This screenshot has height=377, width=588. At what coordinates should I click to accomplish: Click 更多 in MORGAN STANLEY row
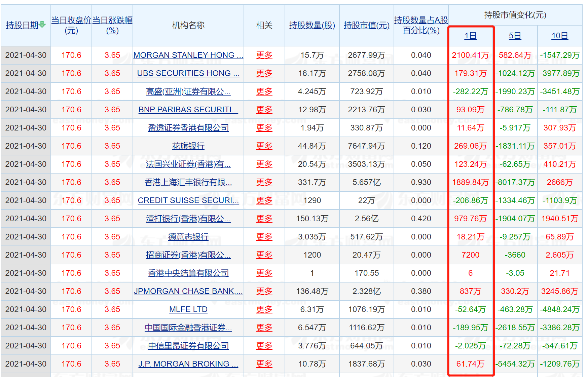(x=264, y=55)
